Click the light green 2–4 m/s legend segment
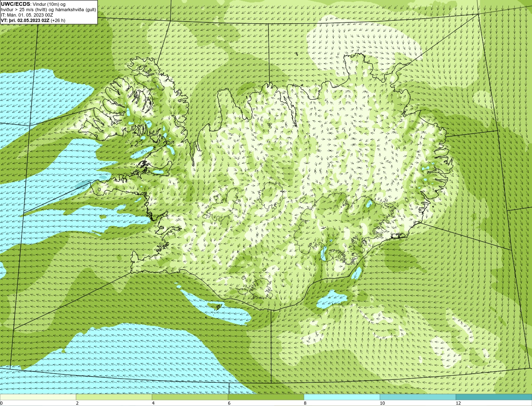 point(115,397)
